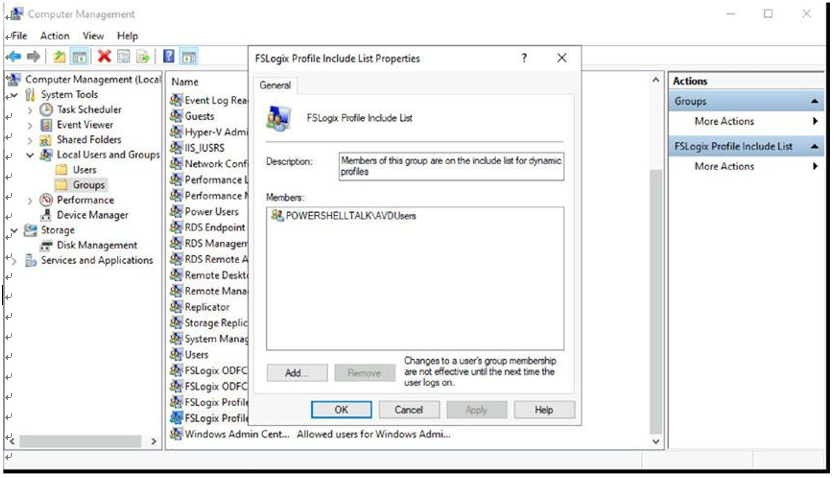
Task: Open the View menu
Action: click(x=93, y=36)
